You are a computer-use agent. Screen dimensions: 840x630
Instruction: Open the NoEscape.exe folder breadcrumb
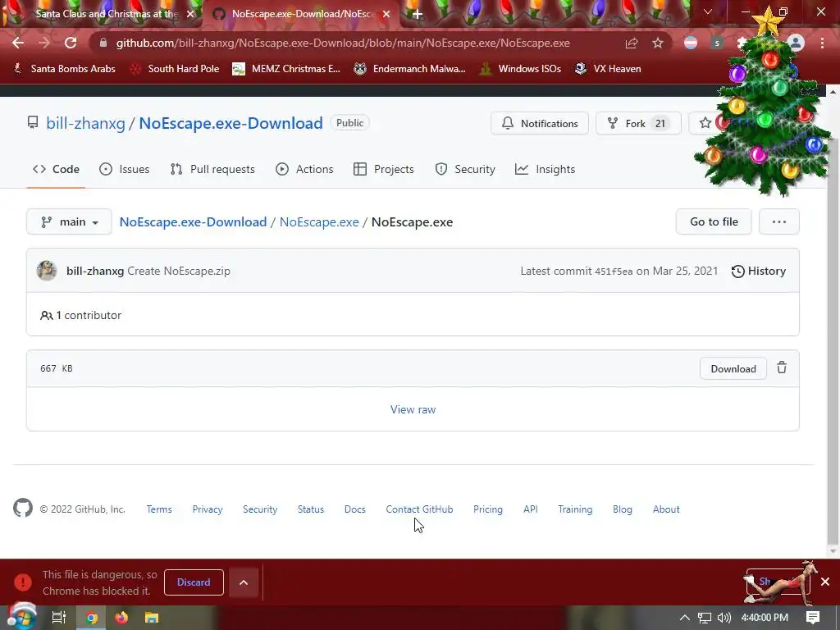point(319,221)
